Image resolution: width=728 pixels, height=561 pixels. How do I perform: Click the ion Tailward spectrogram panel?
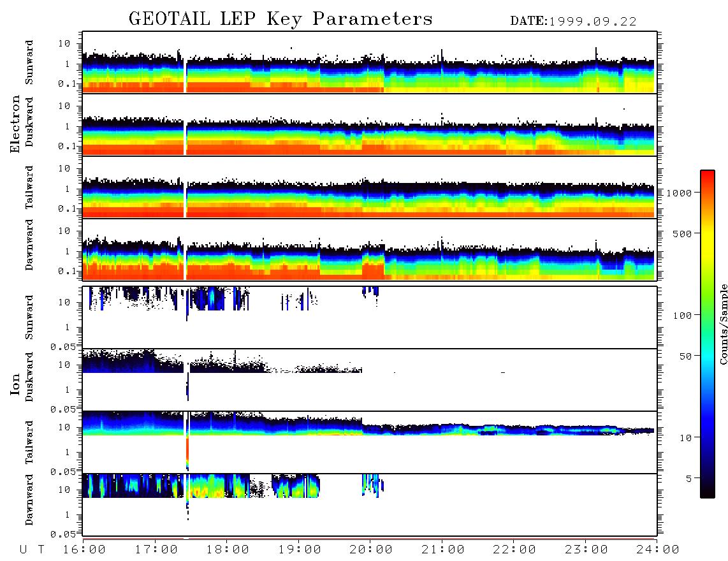370,442
